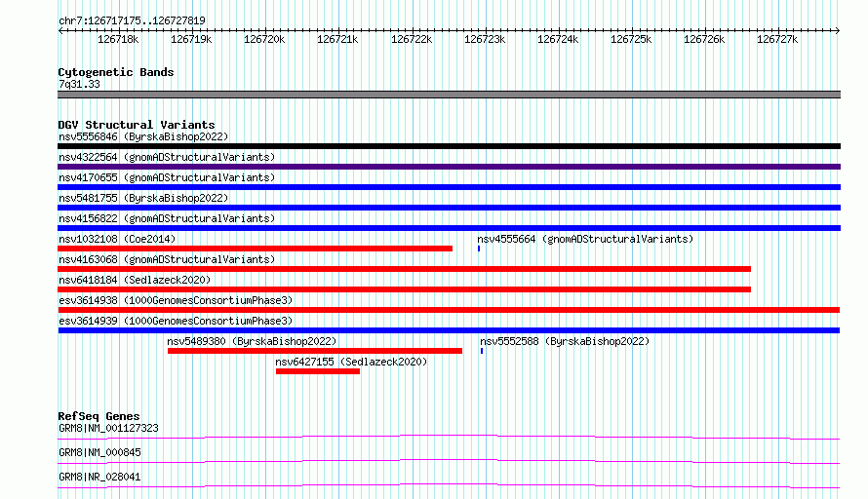Open variant nsv4322564 label
This screenshot has height=499, width=868.
click(x=167, y=157)
